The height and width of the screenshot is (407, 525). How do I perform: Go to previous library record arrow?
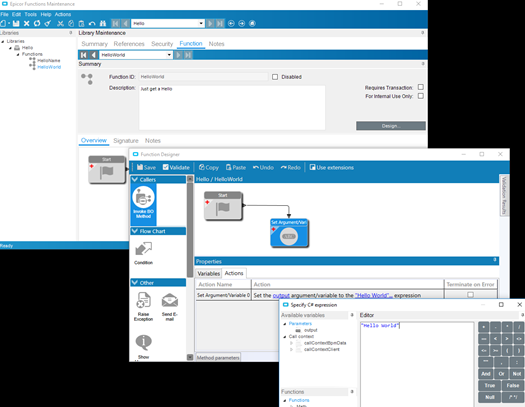(x=125, y=23)
